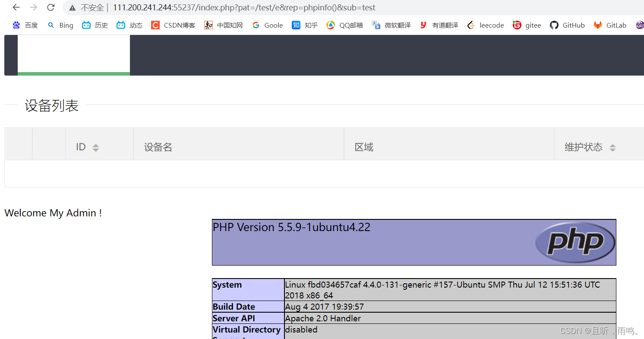Open the 微软翻译 bookmark

(x=391, y=25)
